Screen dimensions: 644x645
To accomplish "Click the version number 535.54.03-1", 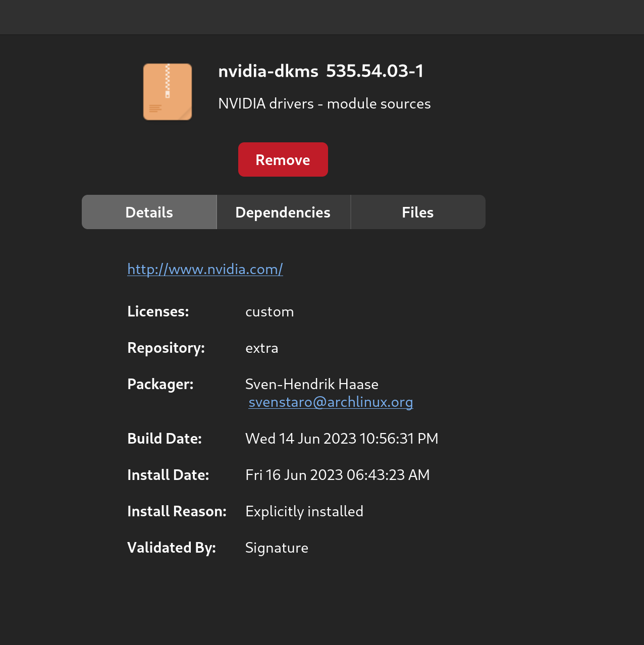I will coord(375,71).
